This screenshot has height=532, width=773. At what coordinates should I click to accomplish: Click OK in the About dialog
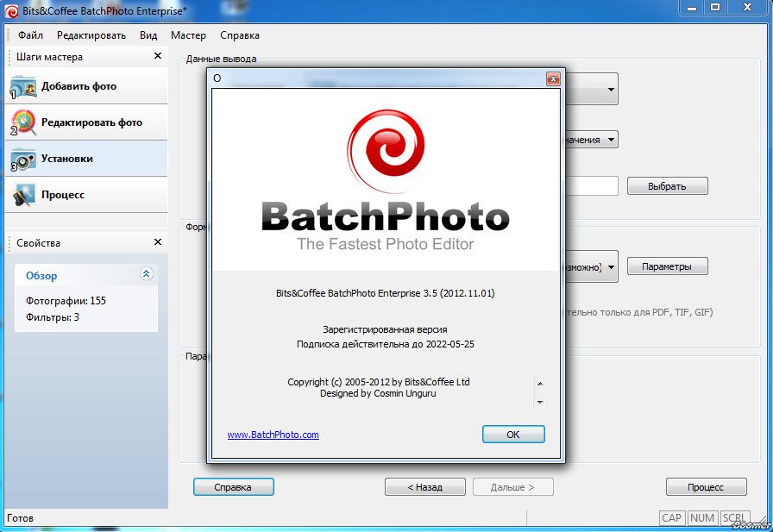[513, 435]
